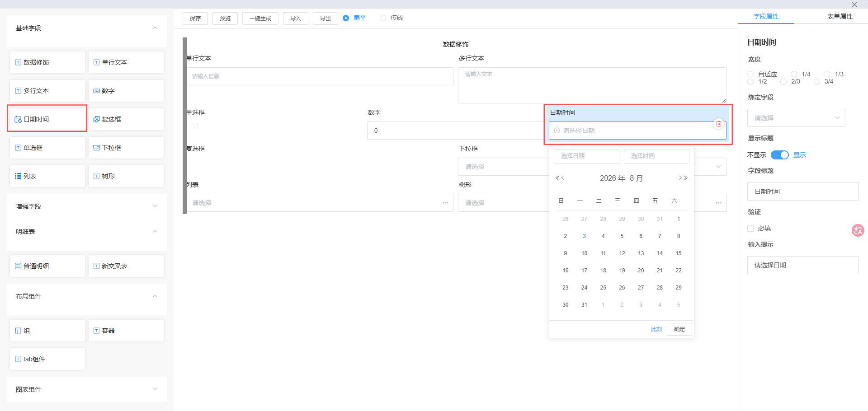Expand the 图表组件 section
Viewport: 868px width, 411px height.
coord(155,389)
